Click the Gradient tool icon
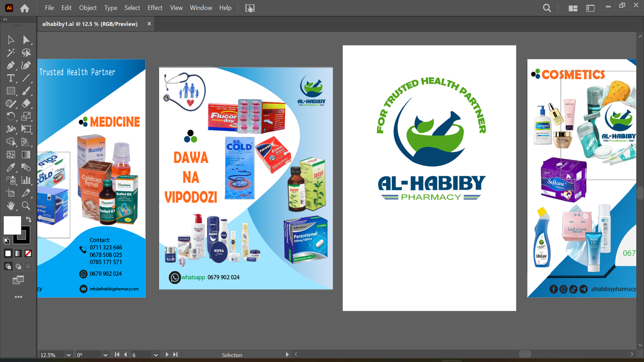 (x=26, y=155)
